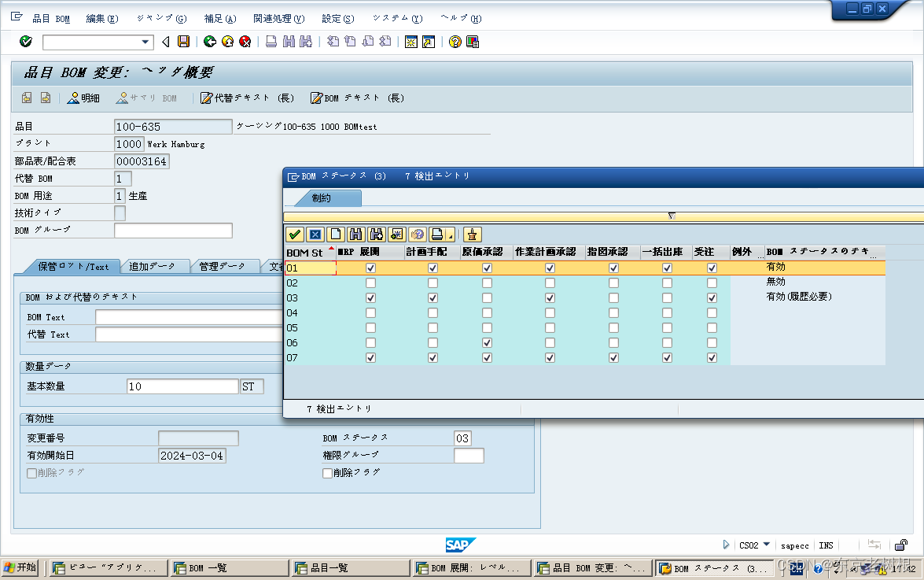
Task: Click the popup blank page icon
Action: [335, 235]
